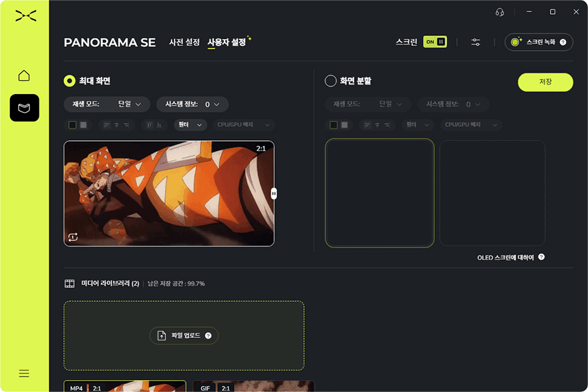
Task: Open the headset support icon
Action: (x=500, y=12)
